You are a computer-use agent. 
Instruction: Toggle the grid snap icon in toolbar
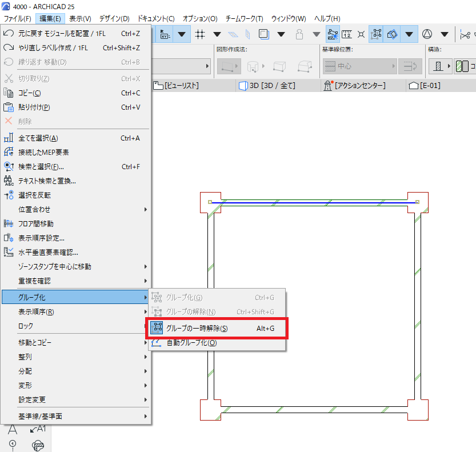pos(200,34)
